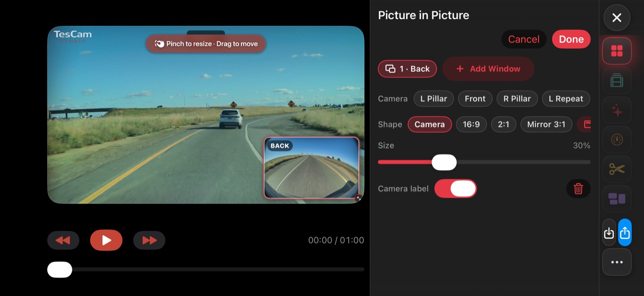Delete window with the red trash icon

(x=578, y=188)
